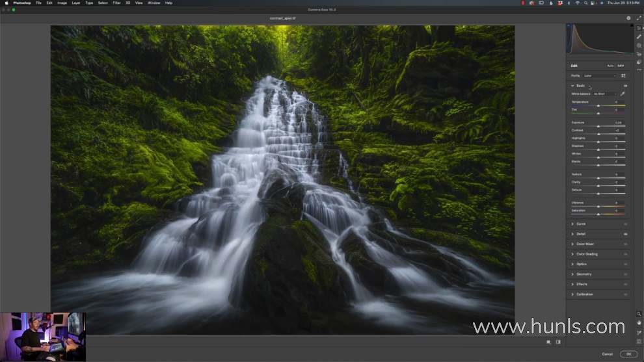Pick the White Balance eyedropper tool
This screenshot has width=644, height=362.
click(623, 94)
